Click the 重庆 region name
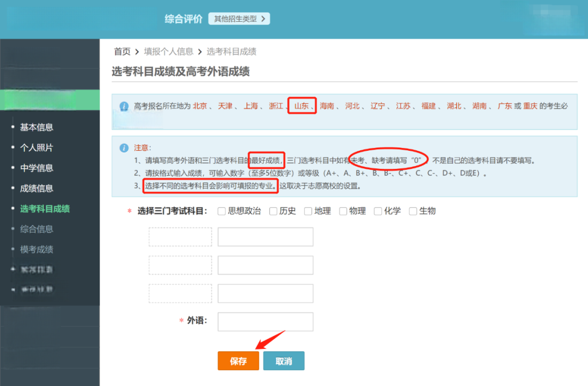 pyautogui.click(x=530, y=106)
